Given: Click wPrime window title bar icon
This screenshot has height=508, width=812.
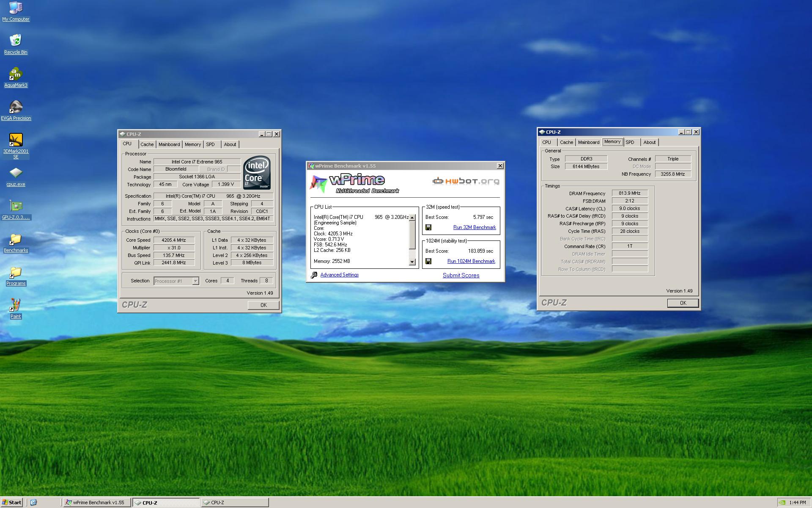Looking at the screenshot, I should (311, 166).
